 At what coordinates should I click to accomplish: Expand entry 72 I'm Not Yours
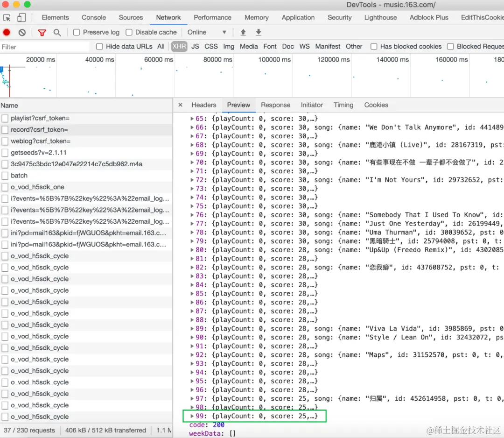click(192, 180)
